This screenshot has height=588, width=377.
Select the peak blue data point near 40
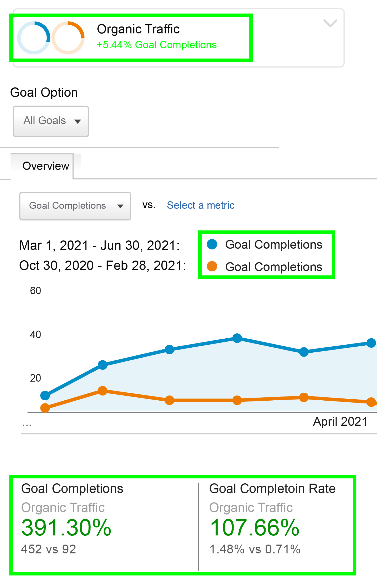coord(237,338)
